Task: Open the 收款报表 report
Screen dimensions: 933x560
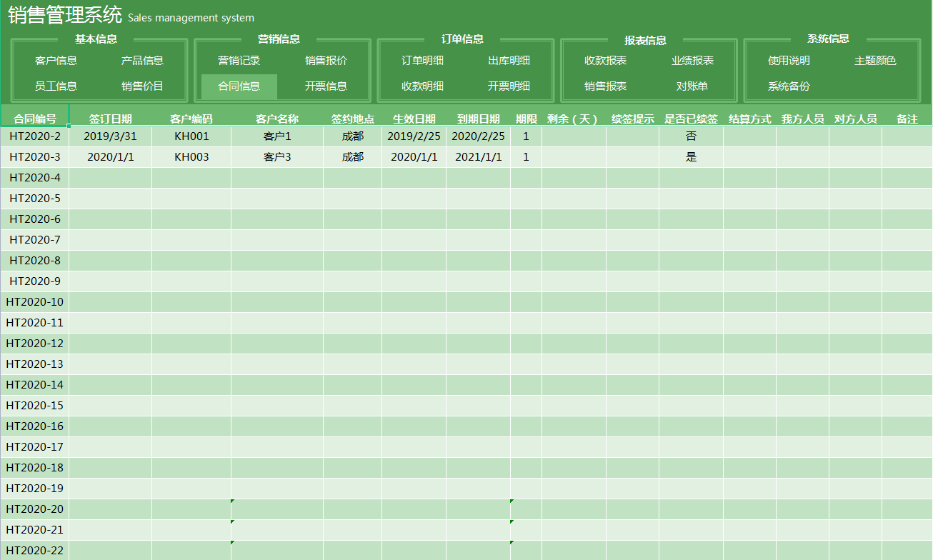Action: coord(605,61)
